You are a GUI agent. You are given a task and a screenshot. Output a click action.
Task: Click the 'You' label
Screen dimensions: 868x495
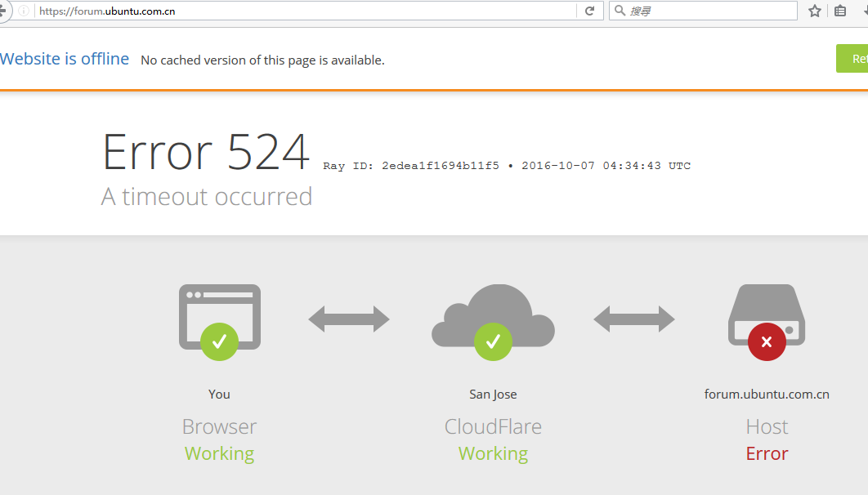[x=219, y=395]
